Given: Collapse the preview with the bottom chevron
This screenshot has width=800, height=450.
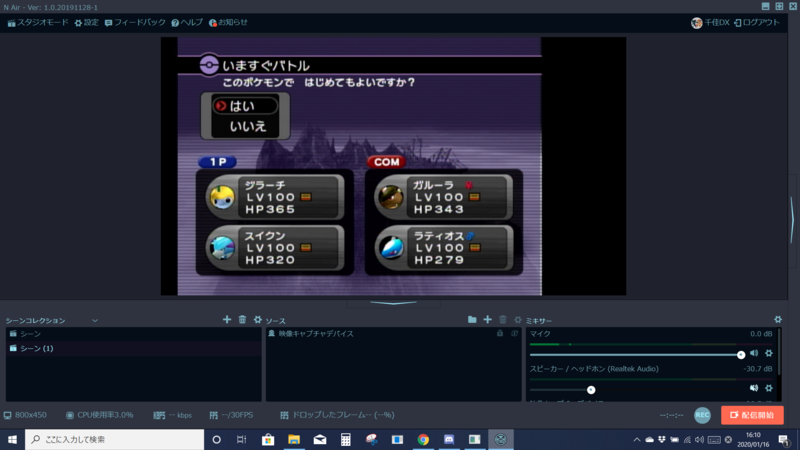Looking at the screenshot, I should click(x=393, y=303).
